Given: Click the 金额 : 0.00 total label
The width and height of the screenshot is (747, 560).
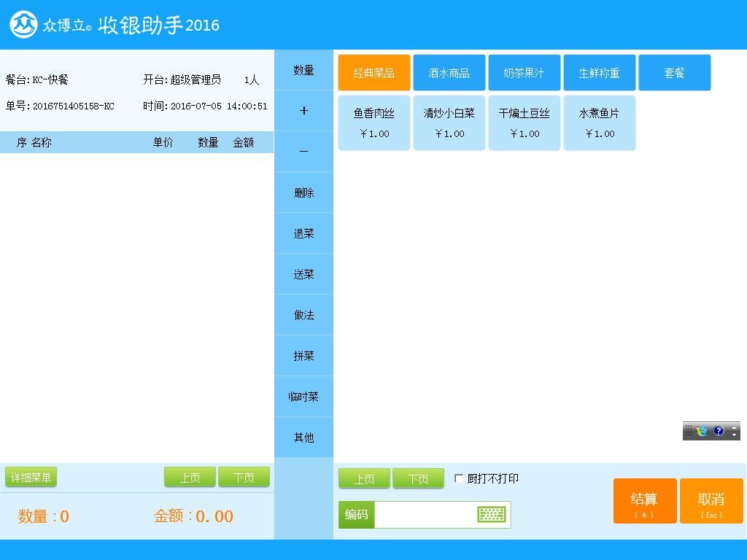Looking at the screenshot, I should point(193,516).
